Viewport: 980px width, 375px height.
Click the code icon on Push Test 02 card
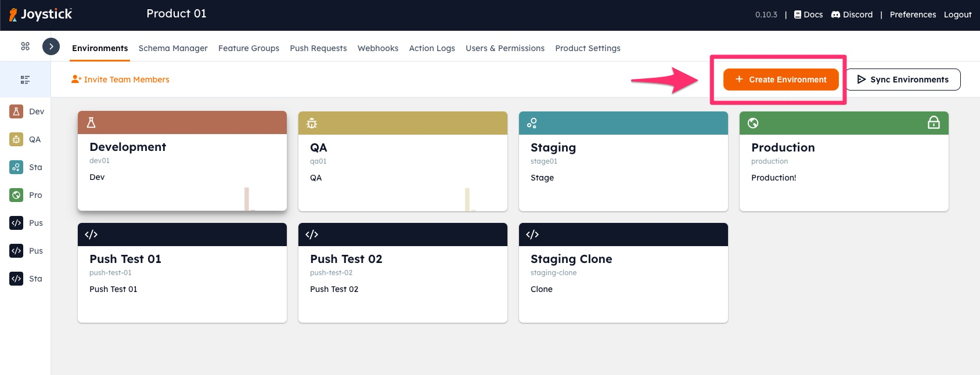click(x=312, y=235)
